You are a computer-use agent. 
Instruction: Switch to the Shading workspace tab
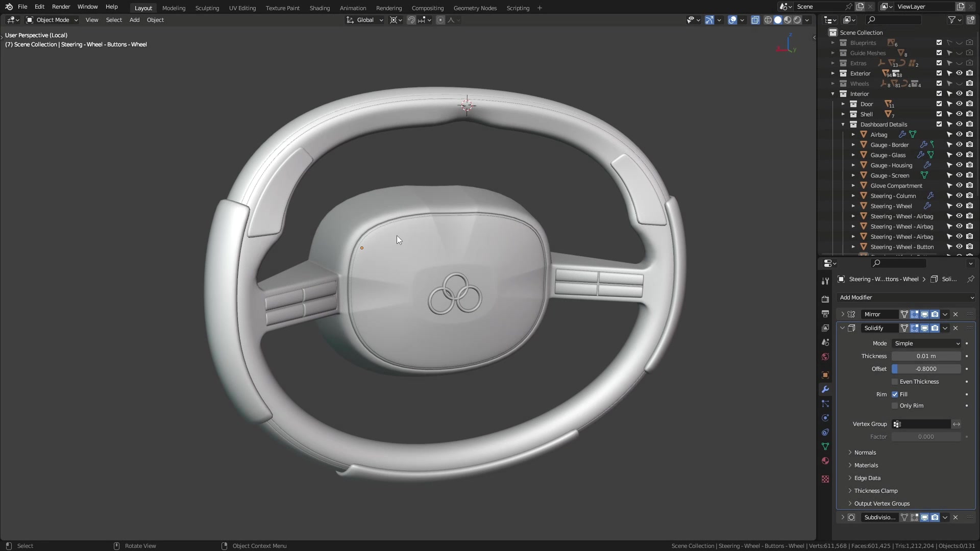pyautogui.click(x=320, y=8)
